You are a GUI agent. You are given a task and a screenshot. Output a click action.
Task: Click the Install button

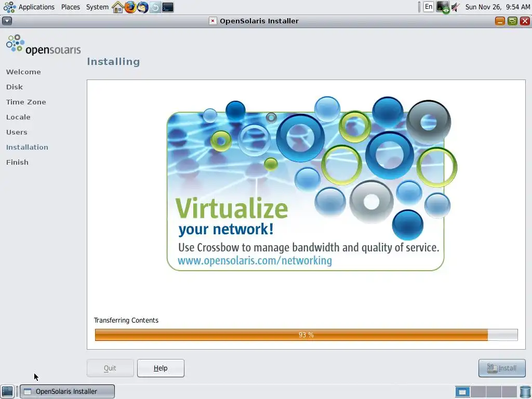click(x=502, y=368)
